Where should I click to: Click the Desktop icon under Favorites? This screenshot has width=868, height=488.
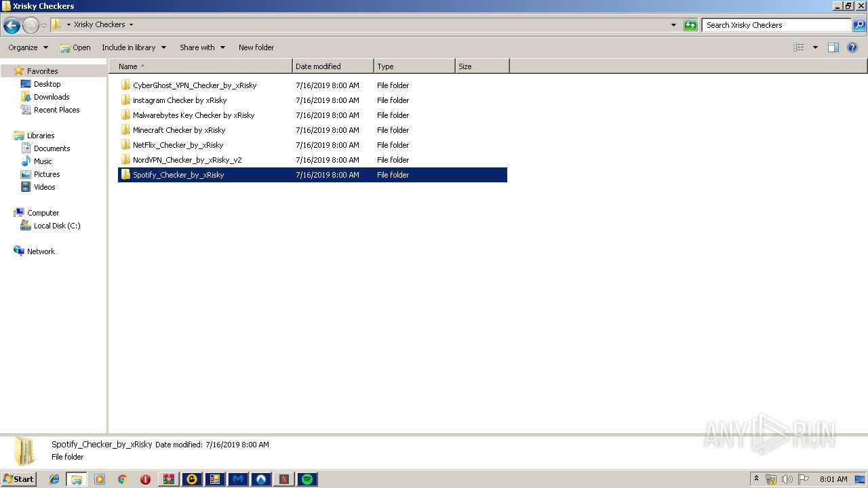[26, 84]
